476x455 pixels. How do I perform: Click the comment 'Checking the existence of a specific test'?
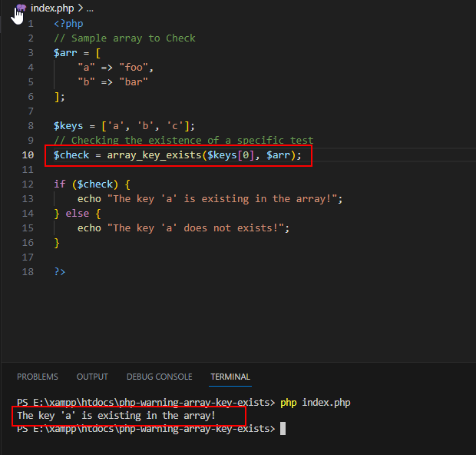click(x=192, y=141)
